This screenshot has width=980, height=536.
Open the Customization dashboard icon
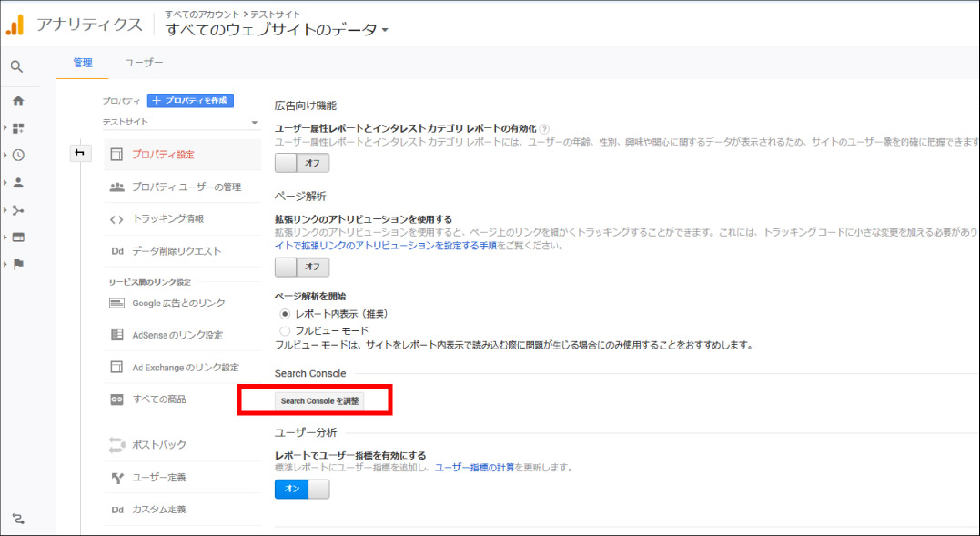18,128
